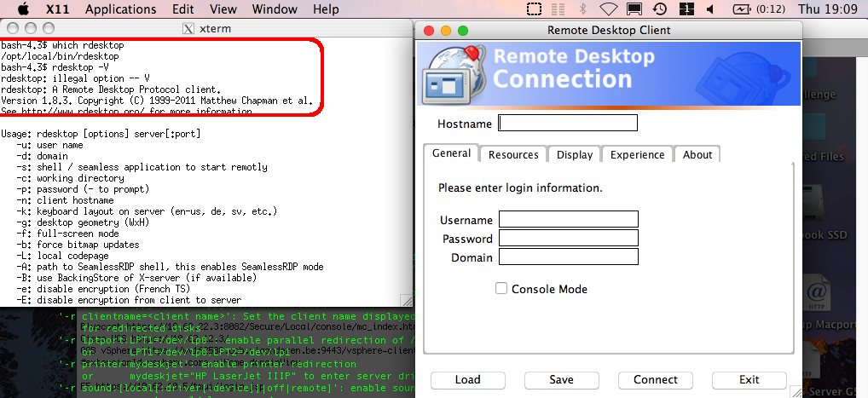Click the xterm text 'Usage: rdesktop [options] server[:port]'
Screen dimensions: 868x398
(x=101, y=134)
